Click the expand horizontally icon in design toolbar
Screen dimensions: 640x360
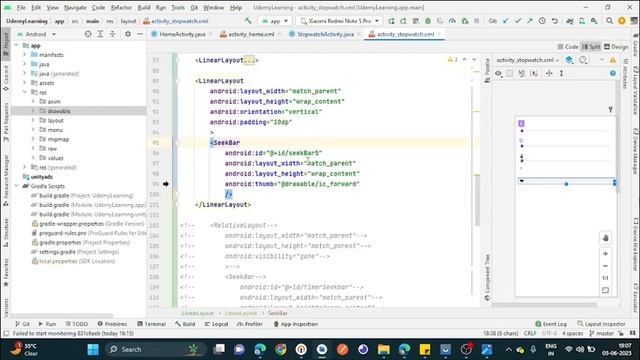549,73
